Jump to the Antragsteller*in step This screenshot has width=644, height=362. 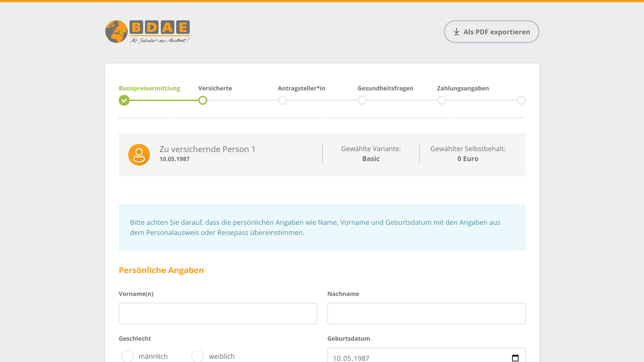pos(301,88)
